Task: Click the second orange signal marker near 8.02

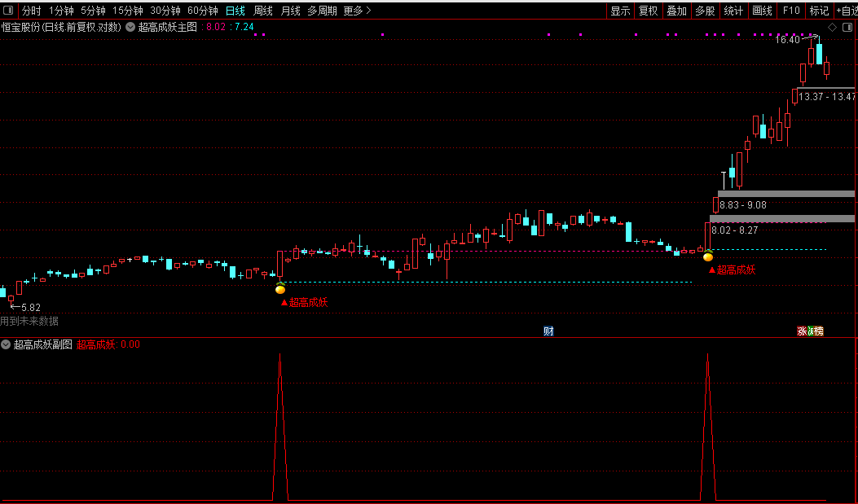Action: click(708, 256)
